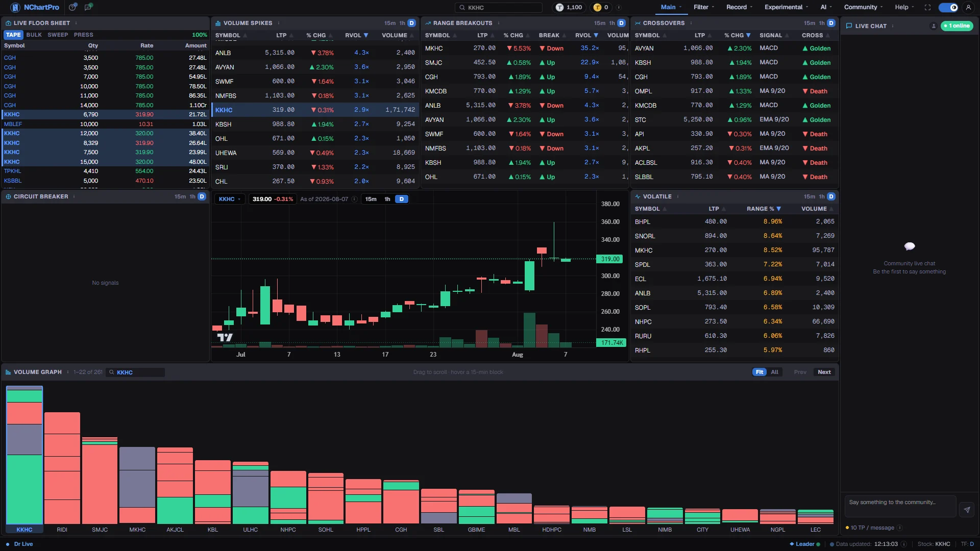Click Next in the Volume Graph
980x551 pixels.
pos(824,372)
